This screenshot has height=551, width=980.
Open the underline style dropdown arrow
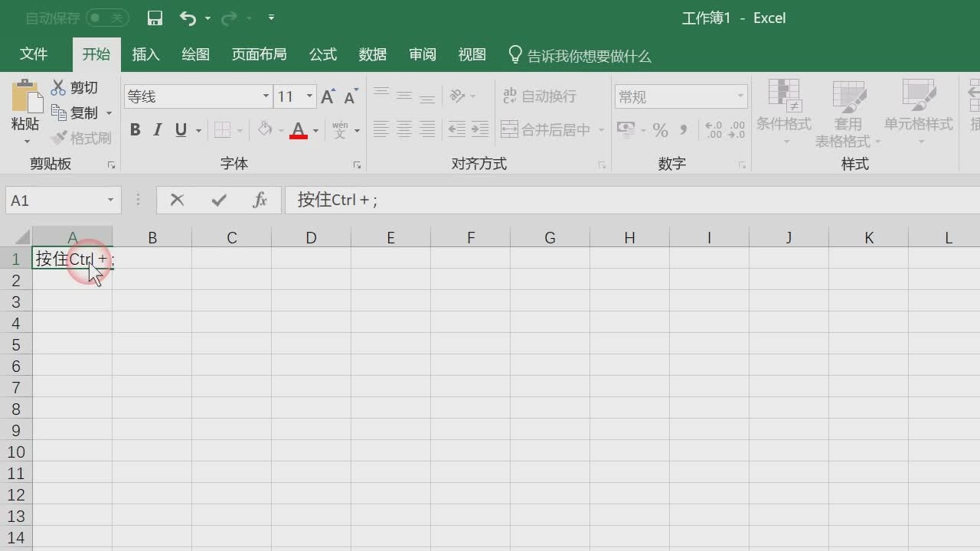pos(198,131)
